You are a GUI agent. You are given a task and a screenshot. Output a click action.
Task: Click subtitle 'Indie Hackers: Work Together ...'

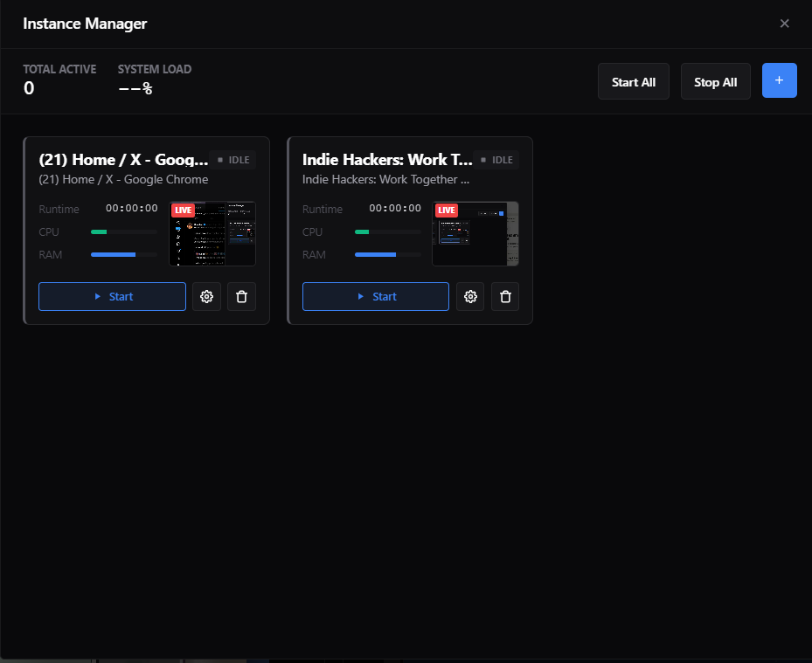[x=385, y=180]
